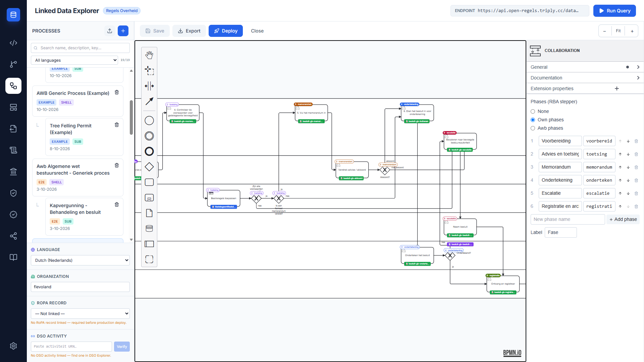Activate the hand tool in palette

(x=149, y=55)
